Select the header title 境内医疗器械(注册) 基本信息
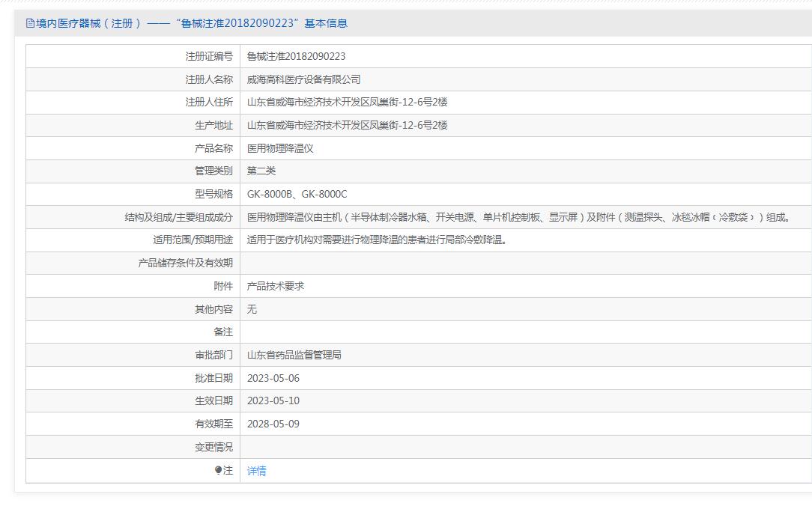The width and height of the screenshot is (812, 527). (187, 23)
